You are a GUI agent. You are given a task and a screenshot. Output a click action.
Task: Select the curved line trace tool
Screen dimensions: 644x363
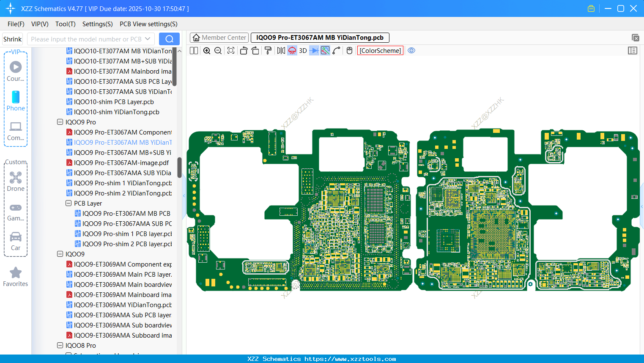[337, 51]
